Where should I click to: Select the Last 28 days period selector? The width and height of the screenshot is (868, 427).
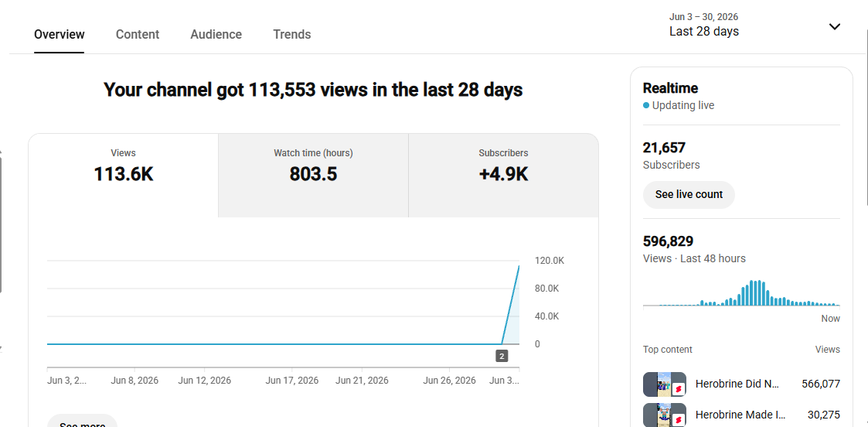point(703,25)
